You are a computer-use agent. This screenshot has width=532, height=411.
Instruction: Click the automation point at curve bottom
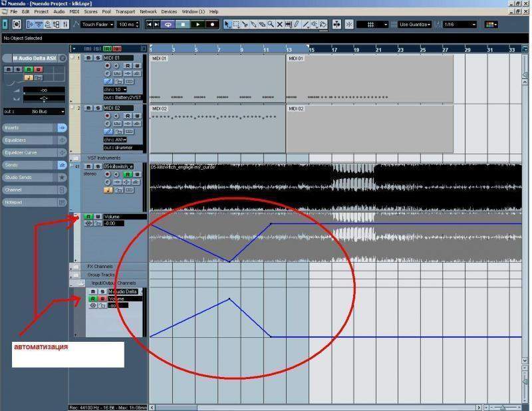click(229, 261)
